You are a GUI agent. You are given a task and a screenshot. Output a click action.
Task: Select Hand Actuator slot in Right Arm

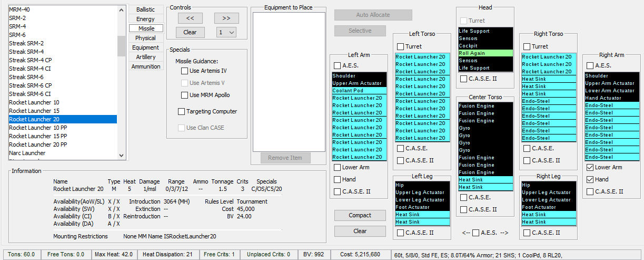click(612, 98)
